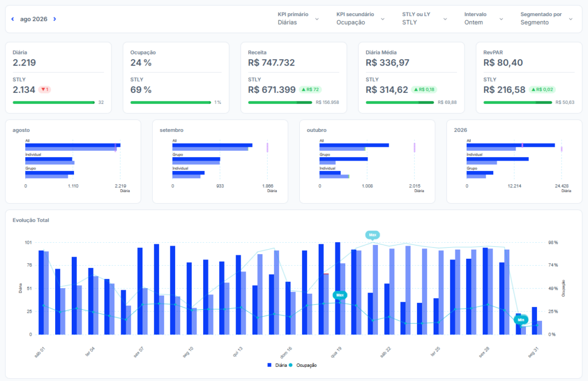Click the Individual bar in agosto chart
Screen dimensions: 588x381
pyautogui.click(x=49, y=159)
